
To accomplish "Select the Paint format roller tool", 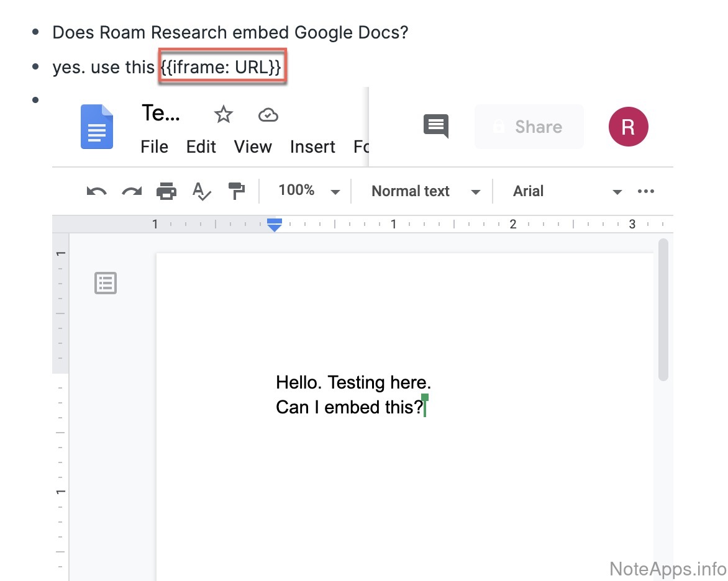I will pyautogui.click(x=237, y=191).
